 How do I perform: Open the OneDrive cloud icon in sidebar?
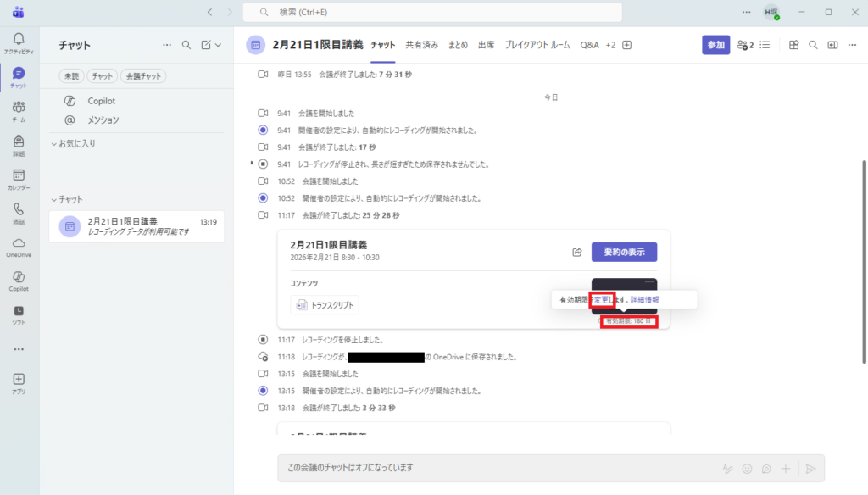[19, 243]
